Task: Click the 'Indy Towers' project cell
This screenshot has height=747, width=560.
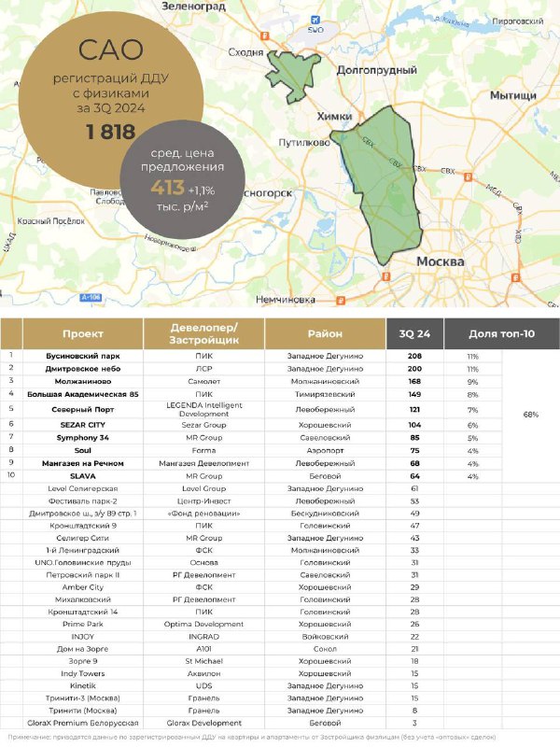Action: tap(83, 673)
